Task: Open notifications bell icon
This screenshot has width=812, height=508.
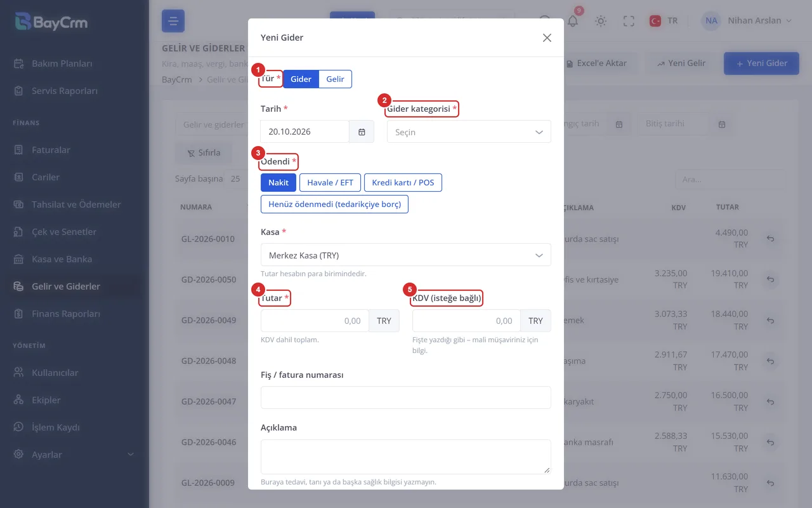Action: coord(573,20)
